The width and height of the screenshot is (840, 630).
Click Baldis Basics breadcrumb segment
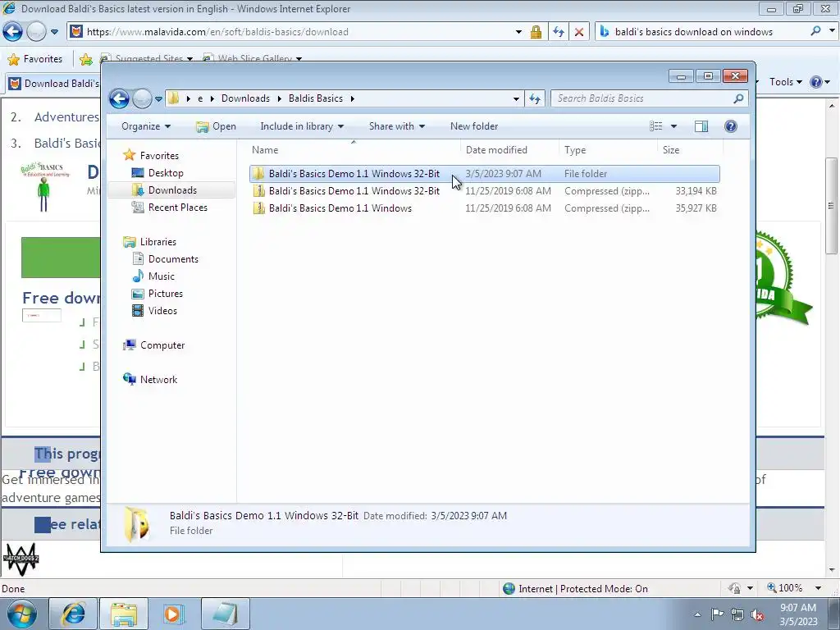(316, 98)
